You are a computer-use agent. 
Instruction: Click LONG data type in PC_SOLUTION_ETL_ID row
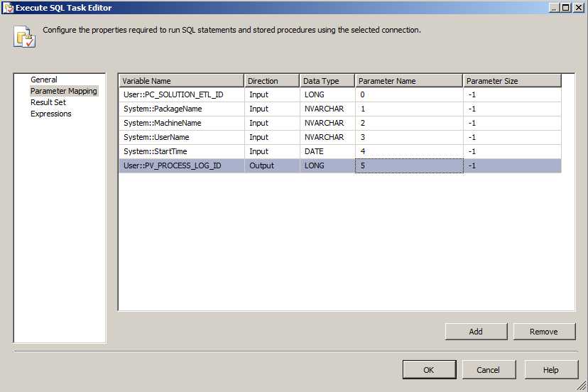click(327, 94)
